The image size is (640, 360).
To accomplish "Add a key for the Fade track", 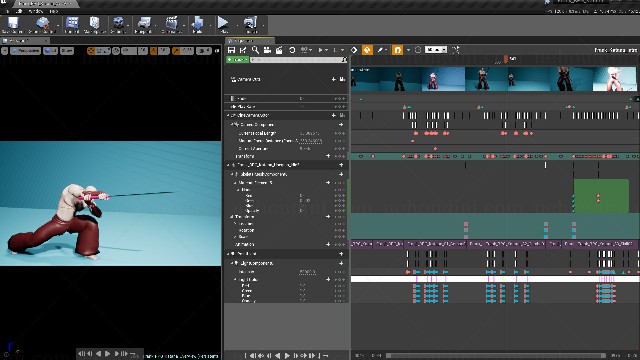I will click(340, 98).
